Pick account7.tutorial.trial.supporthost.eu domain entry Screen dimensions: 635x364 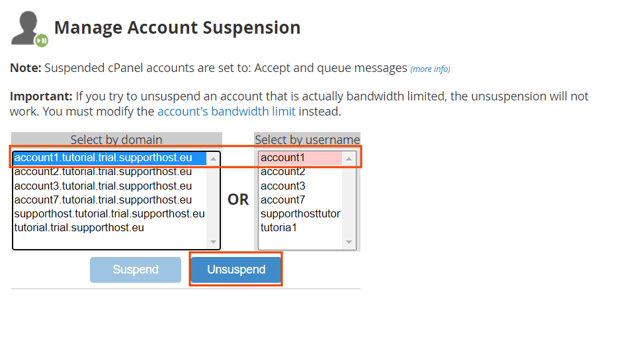pos(103,200)
